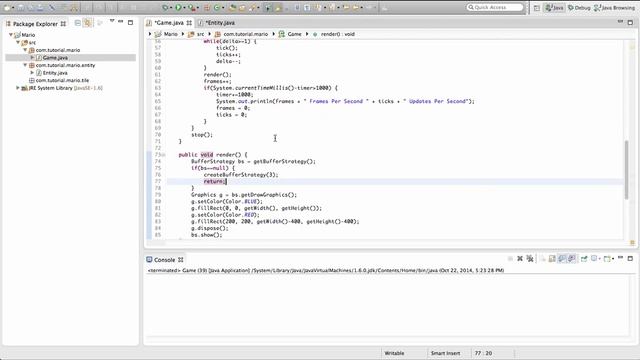The image size is (640, 360).
Task: Click the Open Perspective icon
Action: [536, 7]
